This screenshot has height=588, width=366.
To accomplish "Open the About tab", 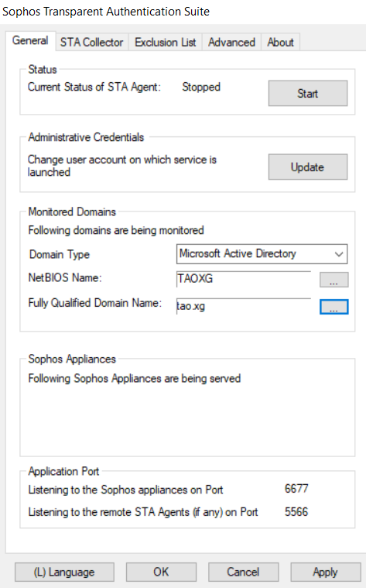I will pyautogui.click(x=280, y=43).
